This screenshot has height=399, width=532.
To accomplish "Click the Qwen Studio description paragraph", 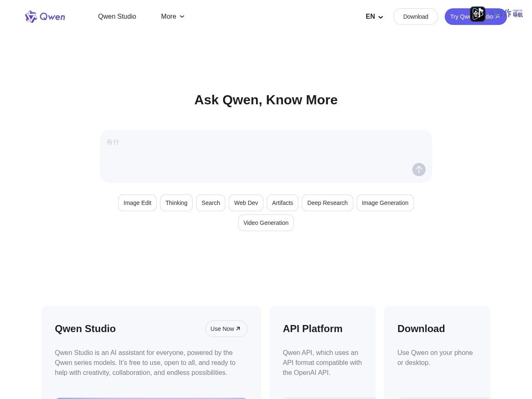I will [x=145, y=363].
